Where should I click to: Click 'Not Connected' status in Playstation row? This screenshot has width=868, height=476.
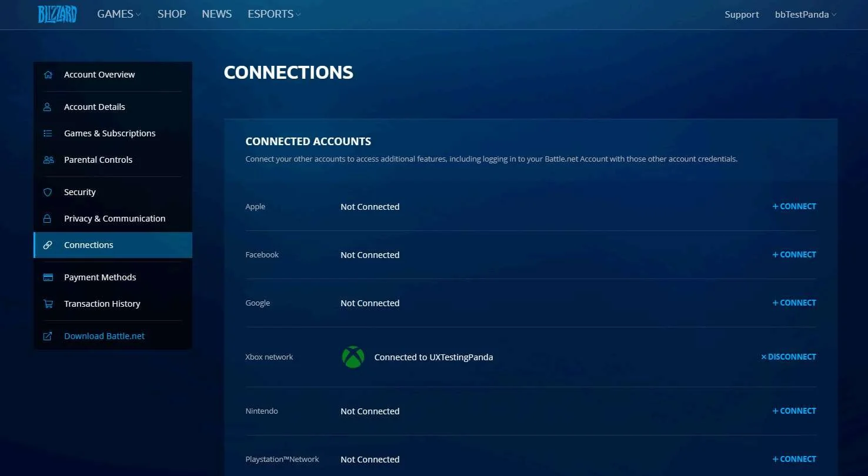(370, 460)
